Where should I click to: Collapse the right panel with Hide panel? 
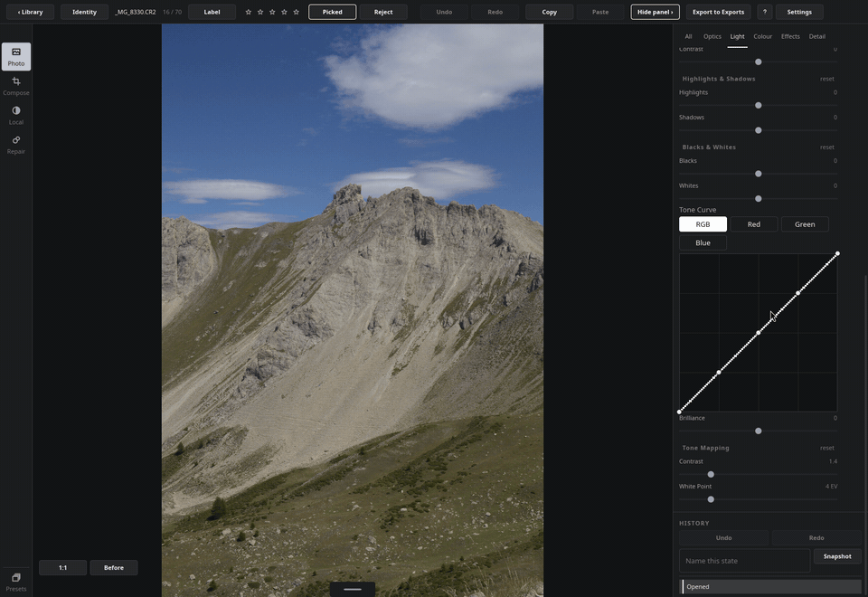pyautogui.click(x=655, y=12)
